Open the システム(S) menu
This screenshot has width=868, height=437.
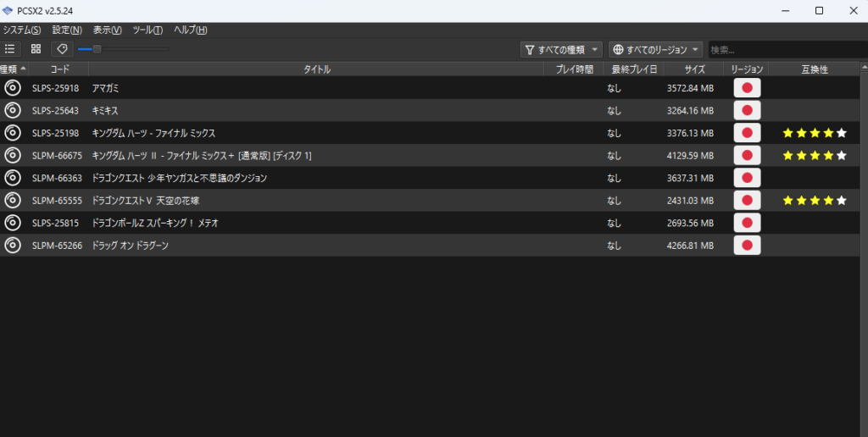click(x=22, y=30)
